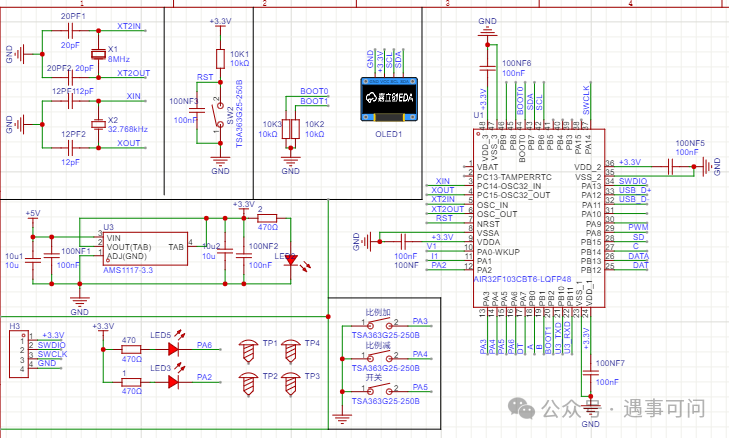Click the 470Ω resistor before LED5
This screenshot has height=438, width=729.
[131, 349]
